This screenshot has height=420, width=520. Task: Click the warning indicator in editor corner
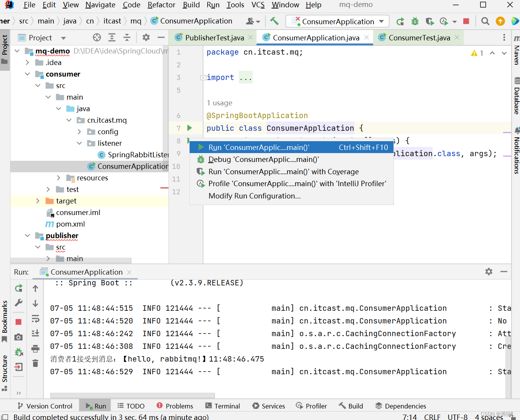click(477, 53)
